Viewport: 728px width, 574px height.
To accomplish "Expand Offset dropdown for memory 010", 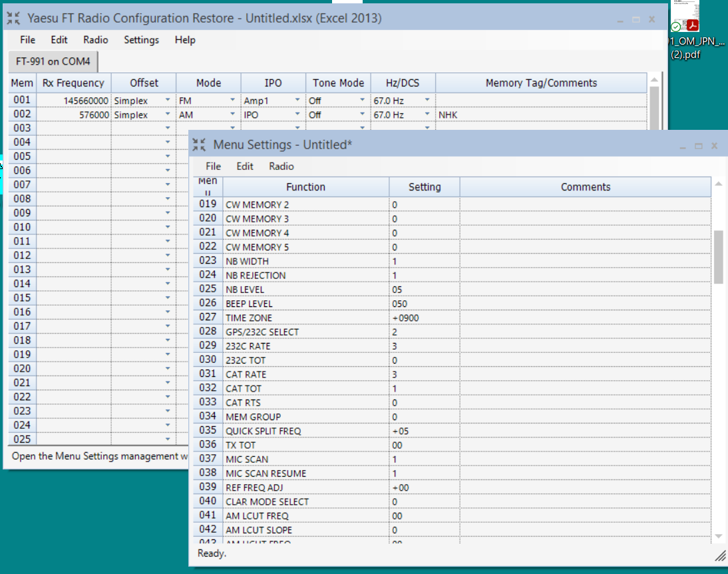I will [x=168, y=227].
